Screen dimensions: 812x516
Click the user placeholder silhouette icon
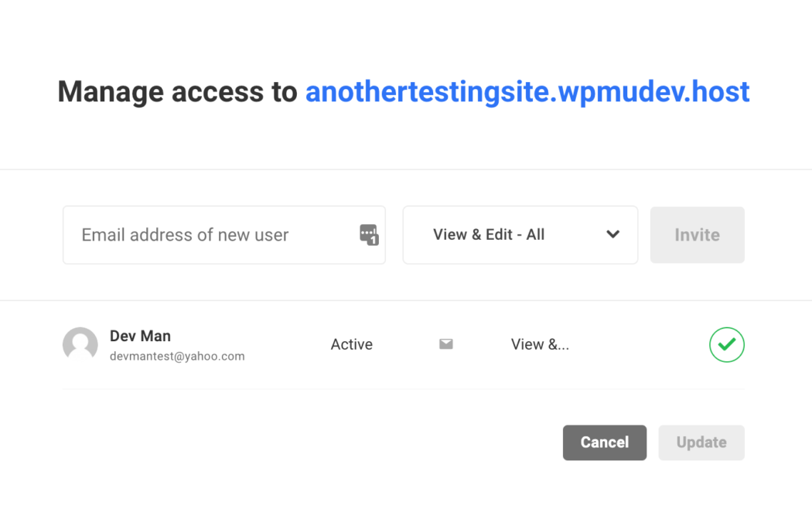80,344
